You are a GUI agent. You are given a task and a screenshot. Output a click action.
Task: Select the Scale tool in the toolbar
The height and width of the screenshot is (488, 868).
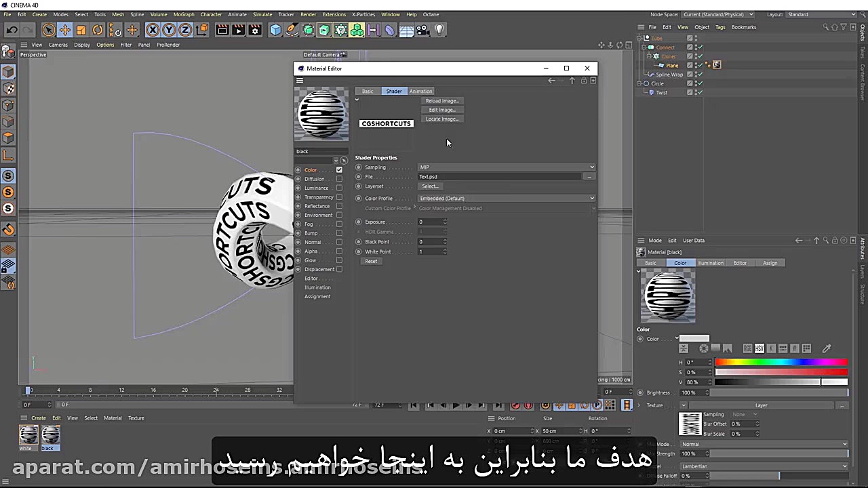coord(80,29)
